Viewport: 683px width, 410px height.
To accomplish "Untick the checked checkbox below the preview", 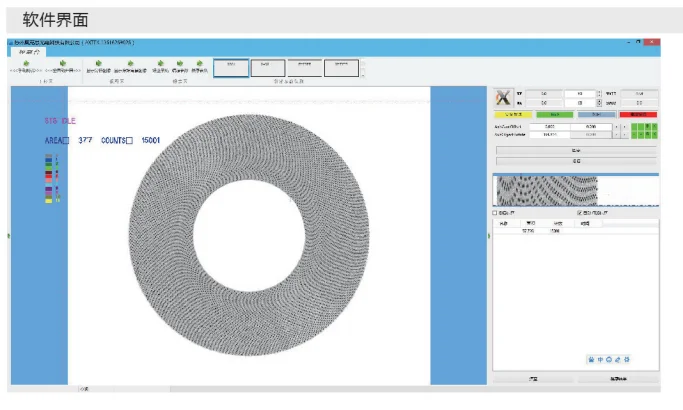I will [x=580, y=213].
